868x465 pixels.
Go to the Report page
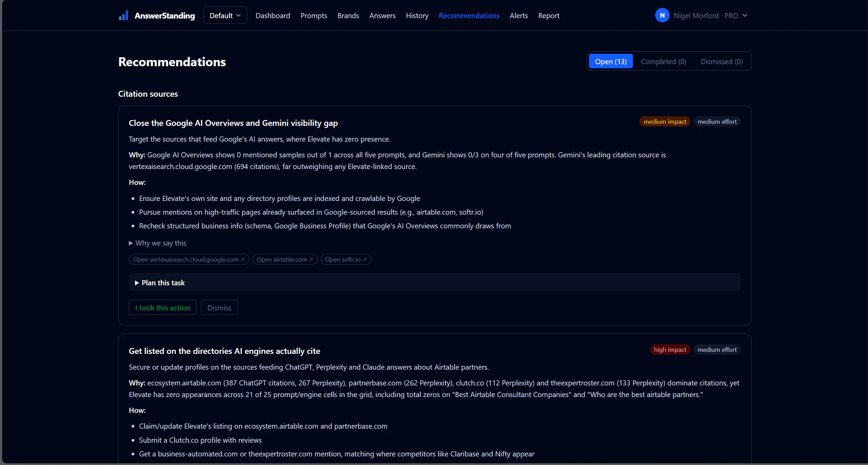coord(549,15)
